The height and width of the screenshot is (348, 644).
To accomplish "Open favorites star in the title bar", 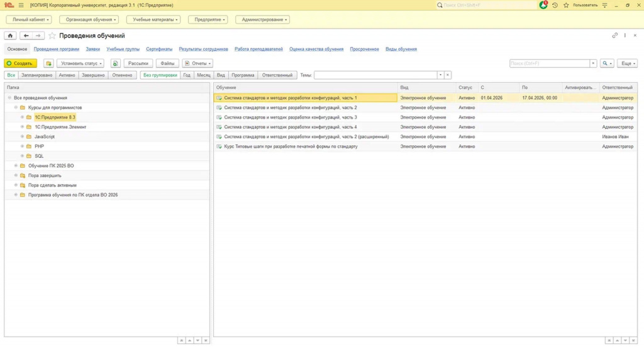I will pos(566,5).
